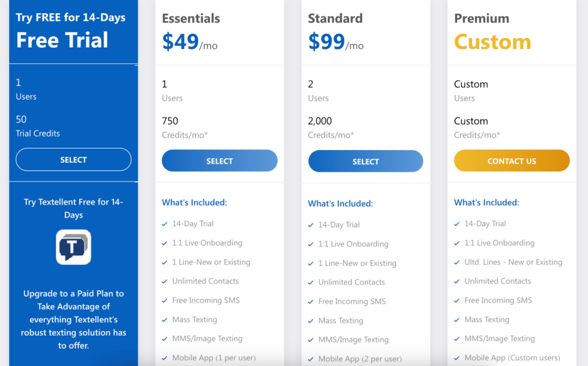Click the Try FREE for 14-Days banner
Viewport: 588px width, 366px height.
click(69, 17)
